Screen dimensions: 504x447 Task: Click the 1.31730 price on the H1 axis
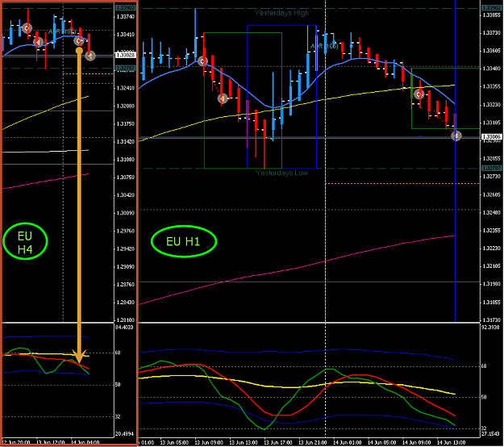(x=492, y=320)
